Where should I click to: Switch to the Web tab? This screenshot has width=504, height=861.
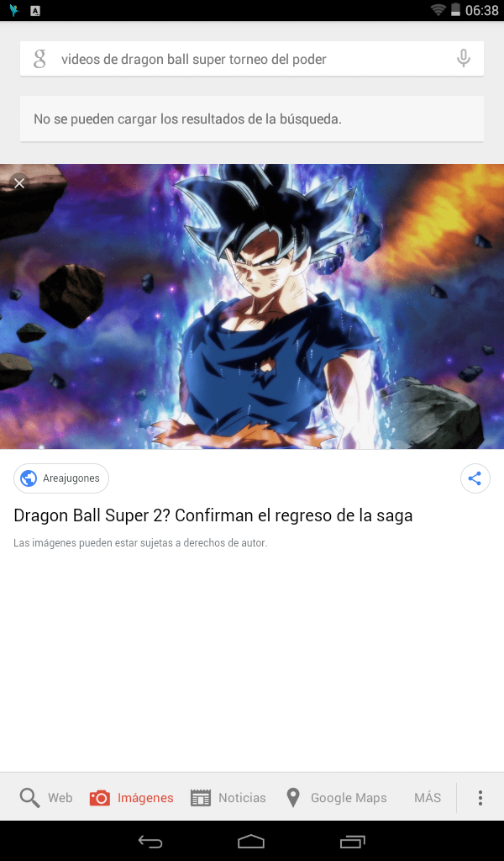[x=46, y=797]
